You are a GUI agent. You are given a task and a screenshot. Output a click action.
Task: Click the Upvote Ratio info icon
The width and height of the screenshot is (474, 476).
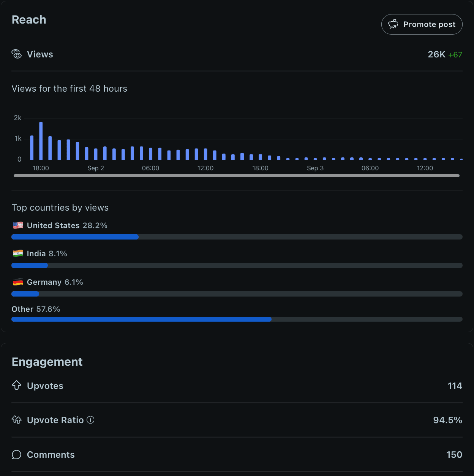coord(90,420)
